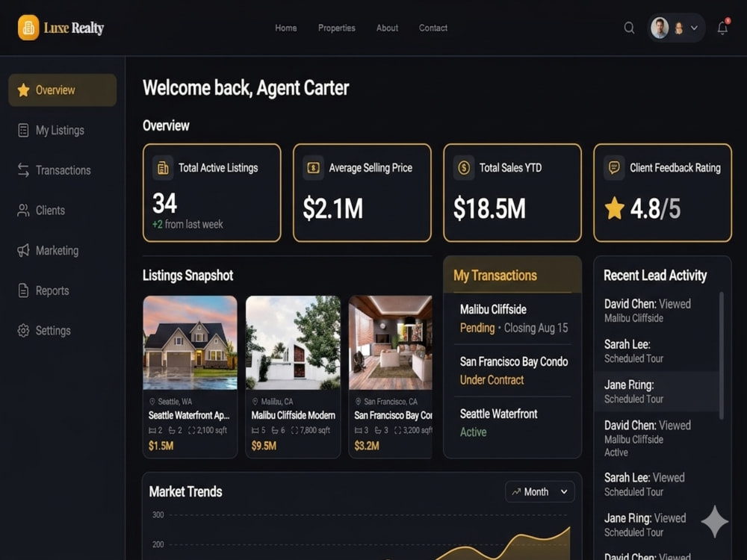
Task: Open the San Francisco condo interior photo
Action: click(391, 343)
